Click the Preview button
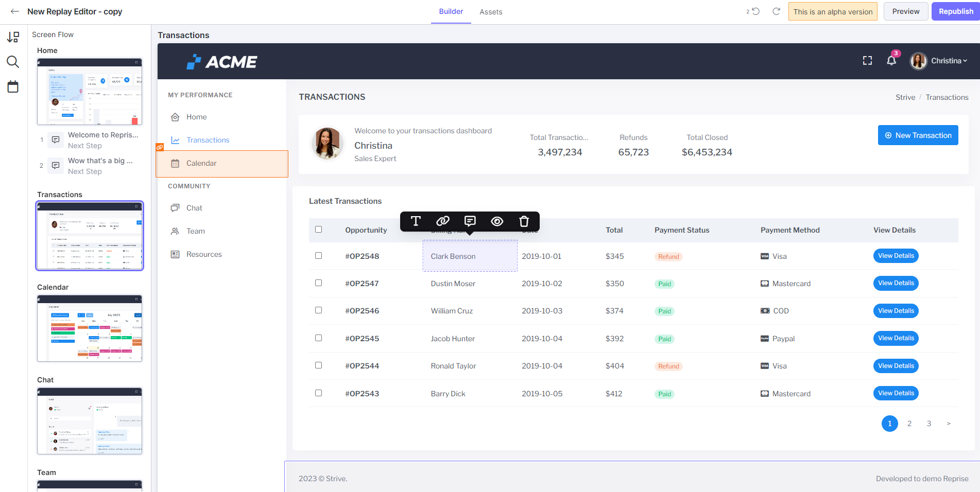The width and height of the screenshot is (980, 492). (x=906, y=11)
